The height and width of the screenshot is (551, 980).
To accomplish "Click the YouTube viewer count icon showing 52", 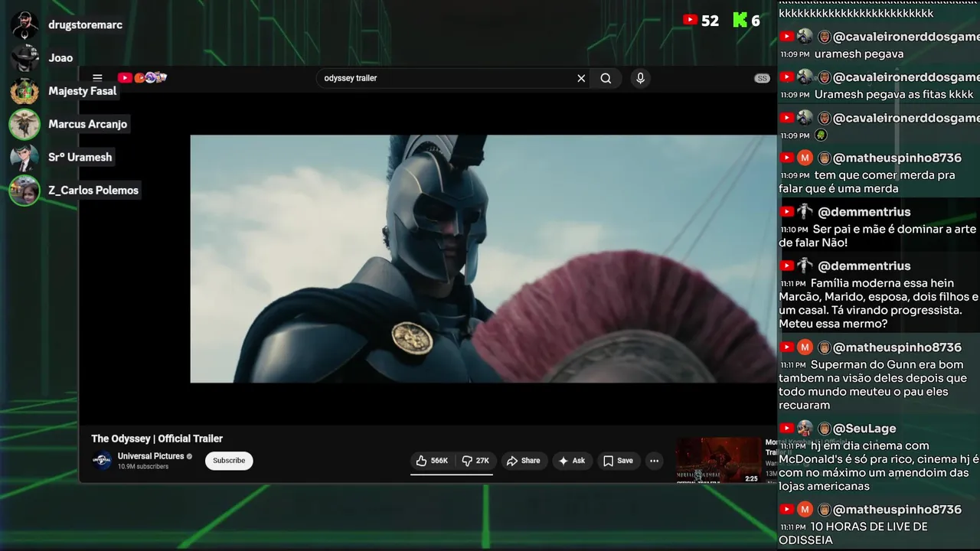I will point(690,21).
